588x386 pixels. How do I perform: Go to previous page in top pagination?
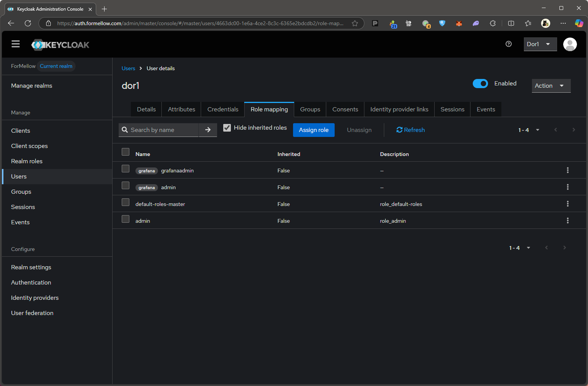tap(556, 130)
